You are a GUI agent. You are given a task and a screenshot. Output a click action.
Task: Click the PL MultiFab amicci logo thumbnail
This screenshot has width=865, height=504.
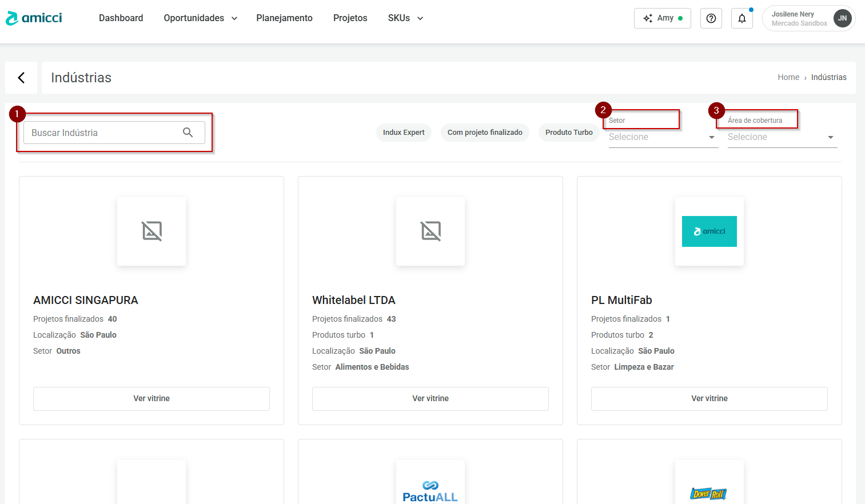point(709,231)
